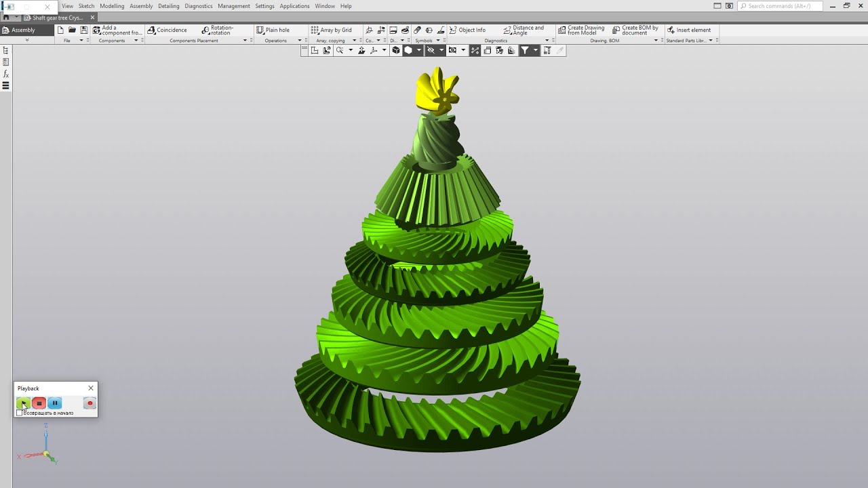The height and width of the screenshot is (488, 868).
Task: Click the Open folder icon
Action: pos(72,30)
